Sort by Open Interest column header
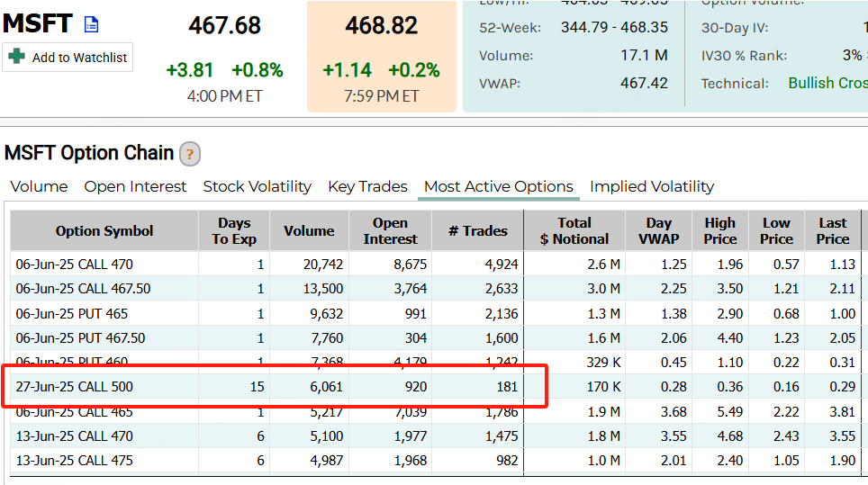 390,230
